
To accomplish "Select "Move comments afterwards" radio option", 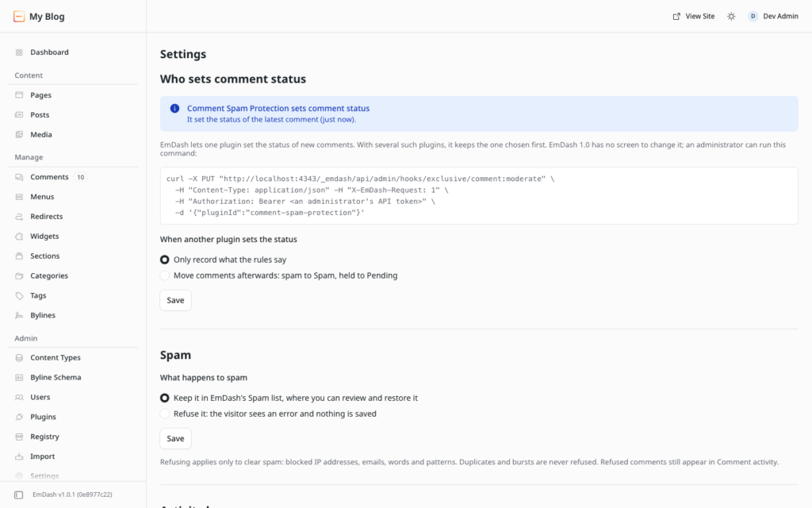I will pos(165,275).
